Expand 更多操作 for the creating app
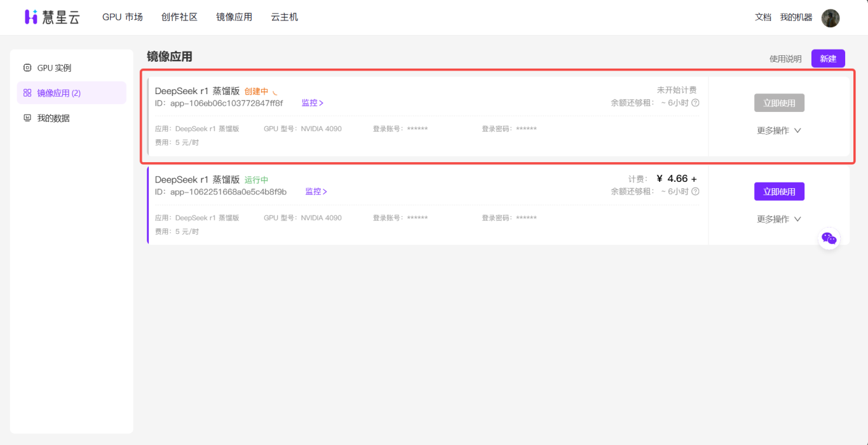The width and height of the screenshot is (868, 445). pos(779,130)
